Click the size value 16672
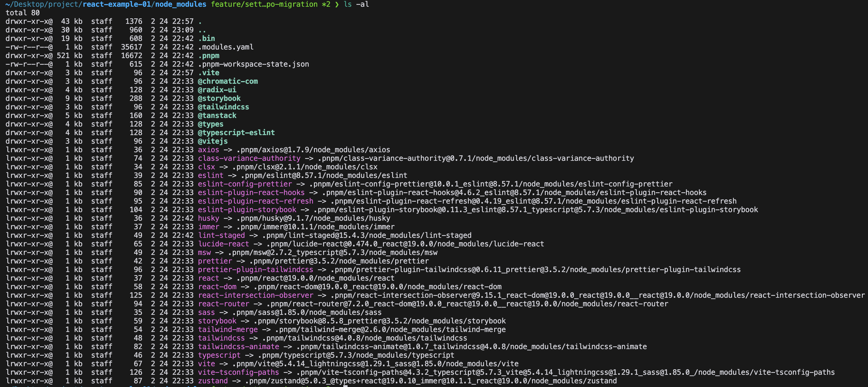868x387 pixels. click(131, 56)
